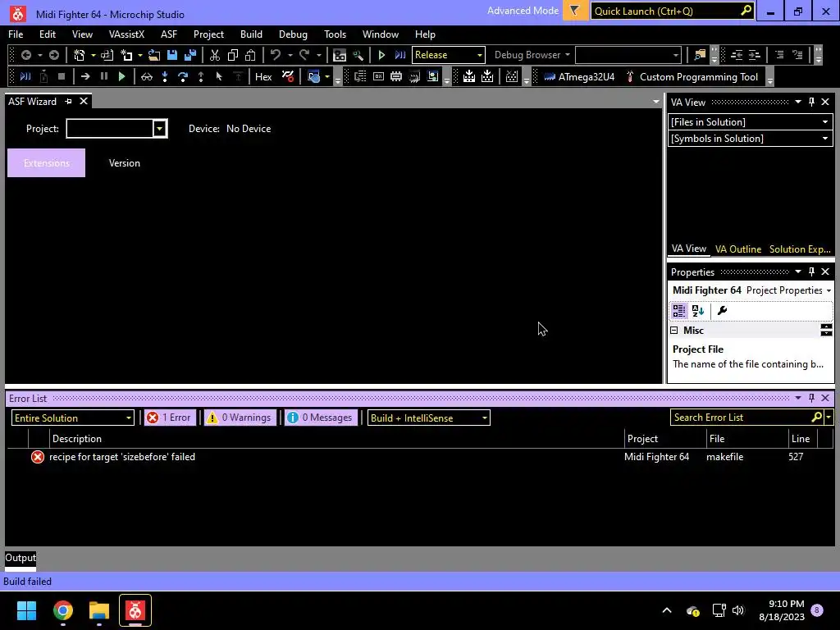The image size is (840, 630).
Task: Click the Break All pause icon
Action: (104, 76)
